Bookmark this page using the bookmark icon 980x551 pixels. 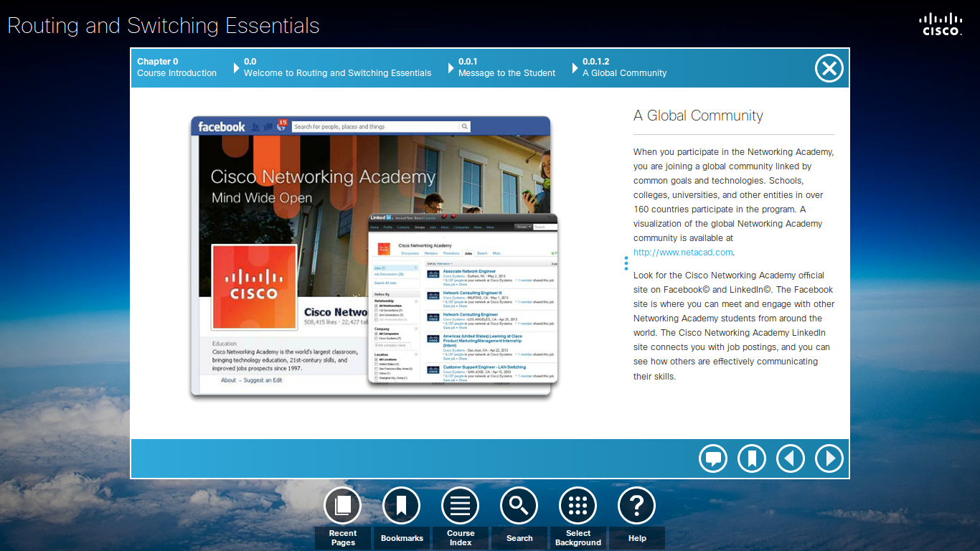(752, 458)
